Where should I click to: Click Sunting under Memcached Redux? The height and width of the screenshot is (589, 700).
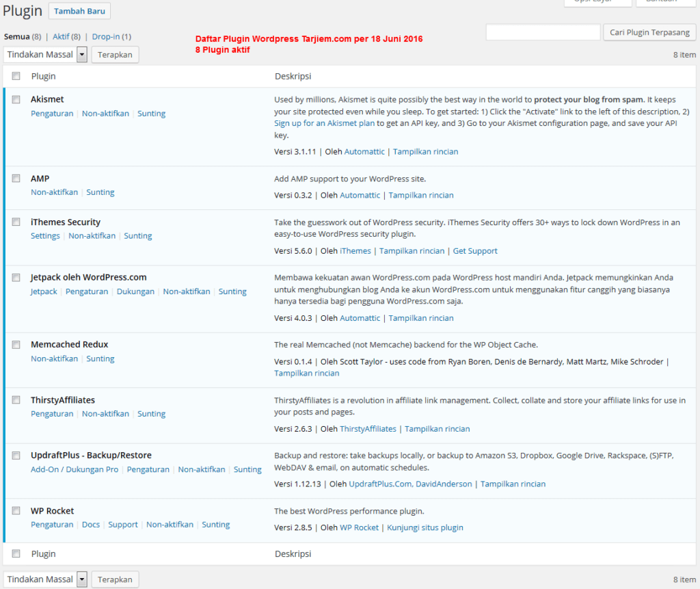100,358
